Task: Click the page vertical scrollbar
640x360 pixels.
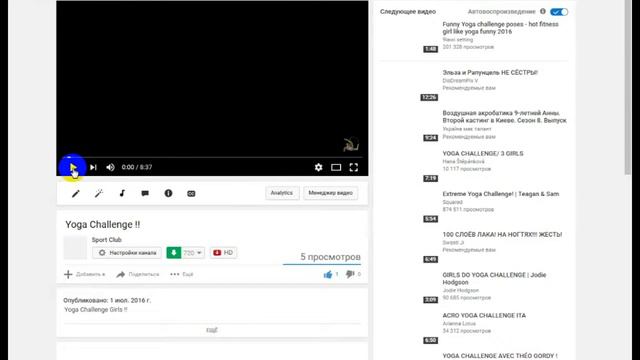Action: click(x=628, y=88)
